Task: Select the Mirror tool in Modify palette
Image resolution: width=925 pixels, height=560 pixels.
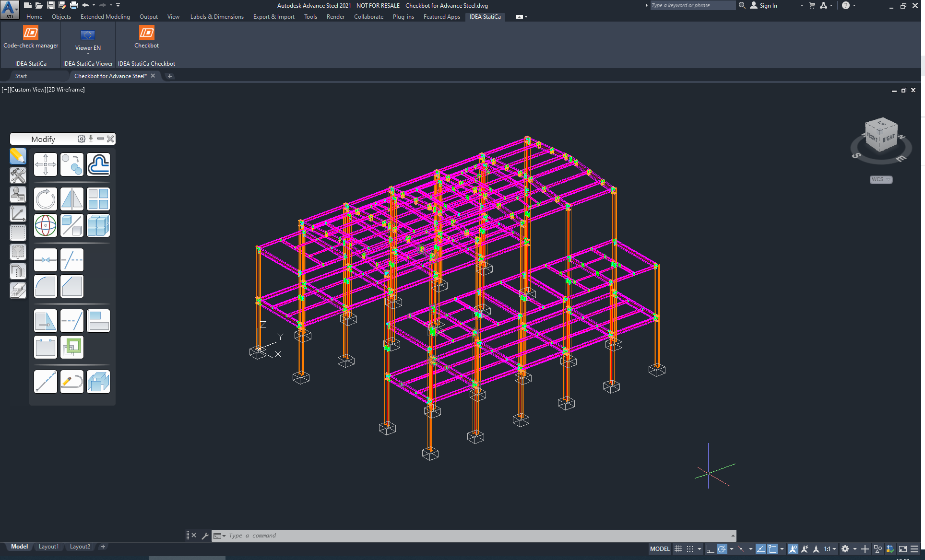Action: [x=72, y=199]
